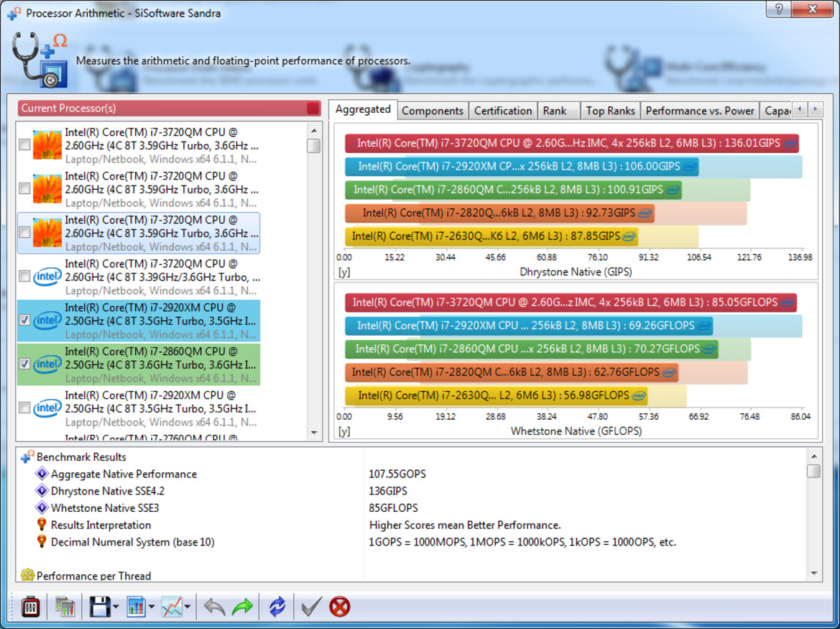Click the help question mark button

tap(778, 9)
